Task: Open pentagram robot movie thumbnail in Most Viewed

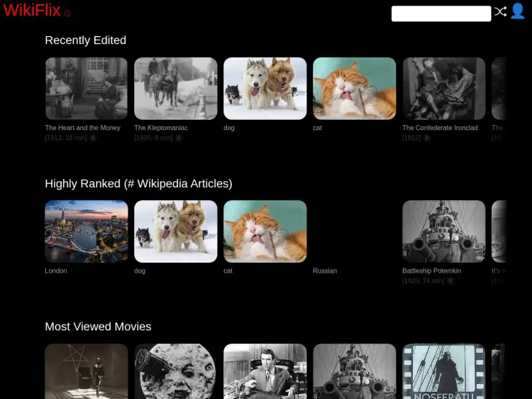Action: pos(87,371)
